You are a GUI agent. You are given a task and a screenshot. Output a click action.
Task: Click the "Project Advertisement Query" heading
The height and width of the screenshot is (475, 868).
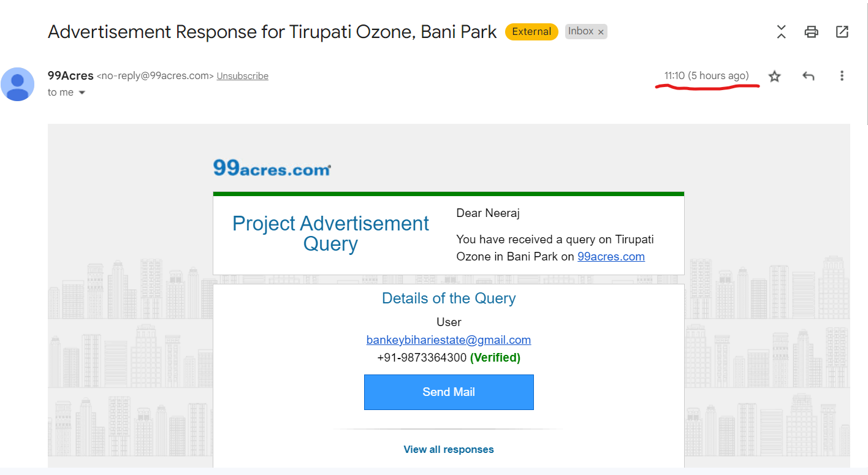point(330,234)
